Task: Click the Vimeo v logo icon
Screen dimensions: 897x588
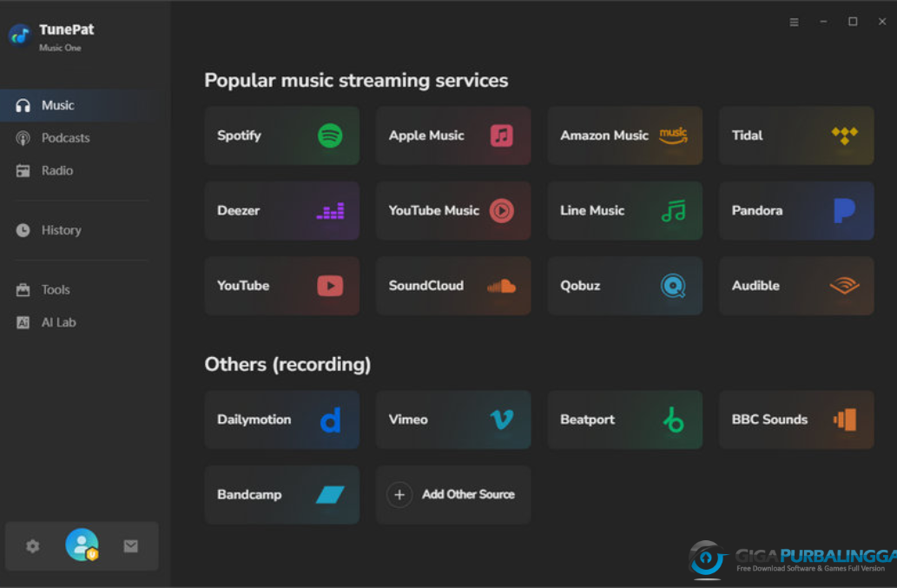Action: [502, 420]
